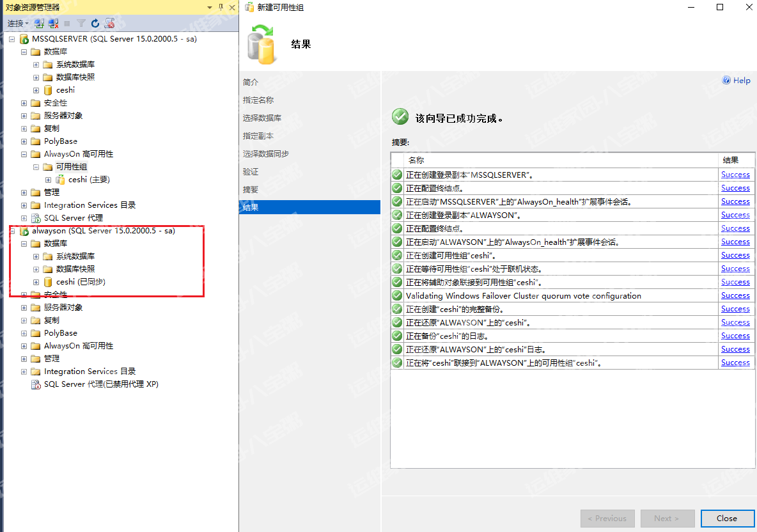Open Success link for Validating Windows Failover Cluster
757x532 pixels.
tap(735, 295)
